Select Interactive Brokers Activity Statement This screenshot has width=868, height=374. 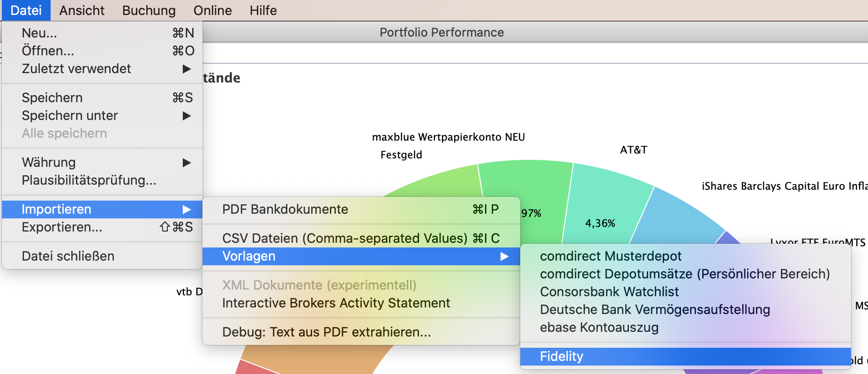click(336, 303)
